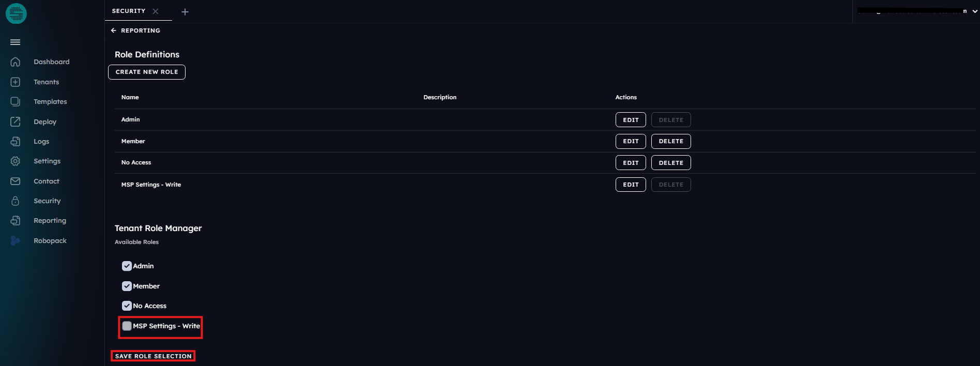Uncheck the Admin role checkbox

tap(127, 266)
